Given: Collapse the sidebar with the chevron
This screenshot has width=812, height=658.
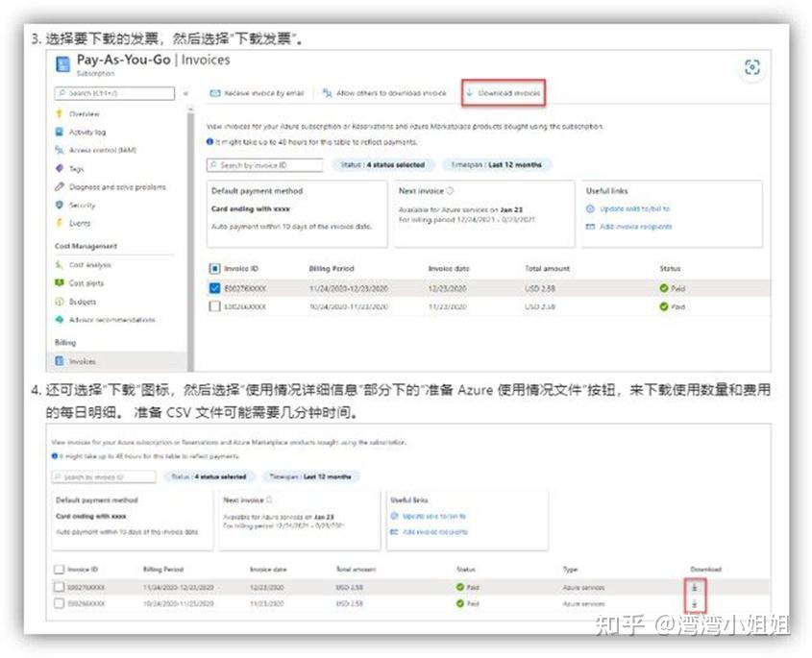Looking at the screenshot, I should coord(184,92).
